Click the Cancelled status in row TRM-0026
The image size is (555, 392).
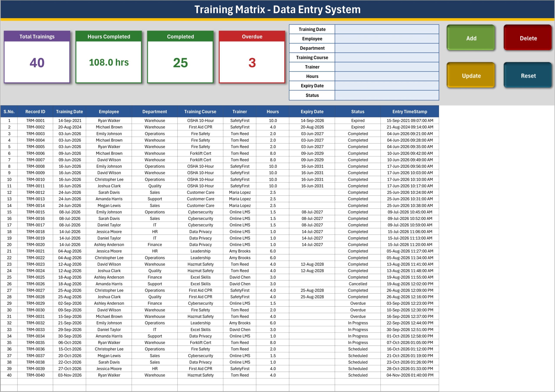[x=358, y=284]
